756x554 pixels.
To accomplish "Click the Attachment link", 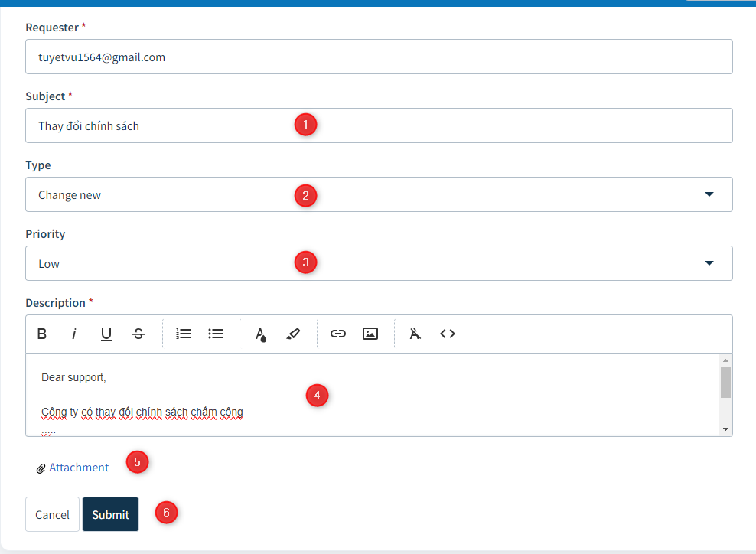I will [79, 468].
